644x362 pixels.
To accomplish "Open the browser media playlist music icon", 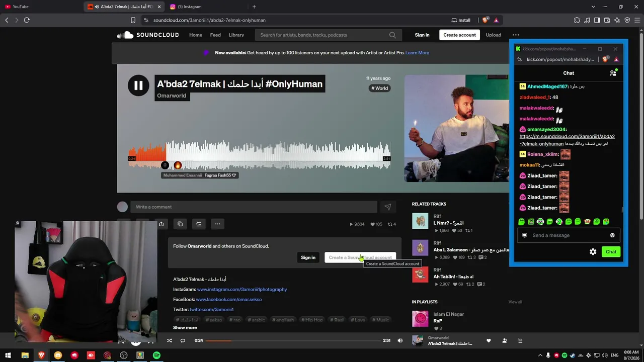I will (x=587, y=20).
